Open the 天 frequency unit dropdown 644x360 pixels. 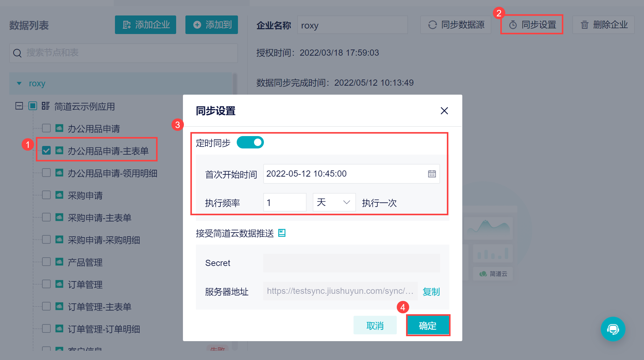(334, 203)
